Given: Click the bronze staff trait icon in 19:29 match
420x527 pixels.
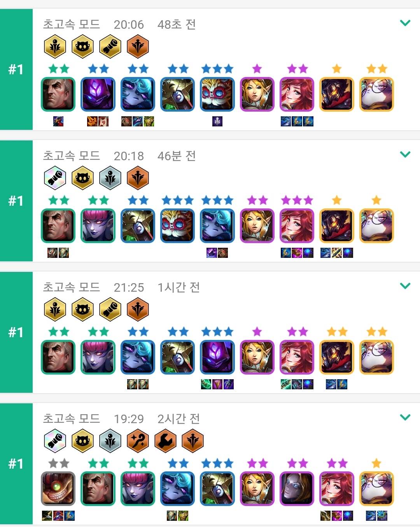Looking at the screenshot, I should point(138,441).
